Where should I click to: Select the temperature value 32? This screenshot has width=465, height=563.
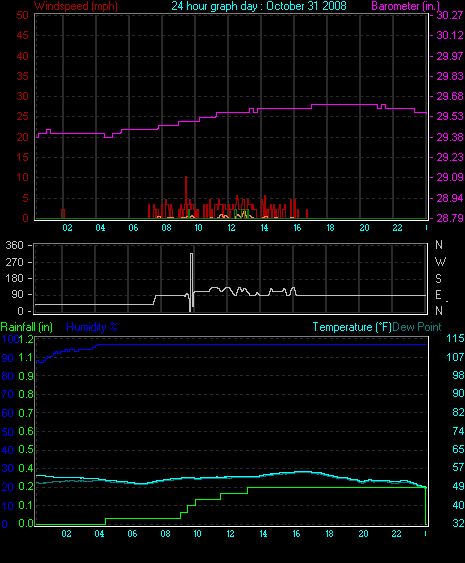click(x=458, y=524)
